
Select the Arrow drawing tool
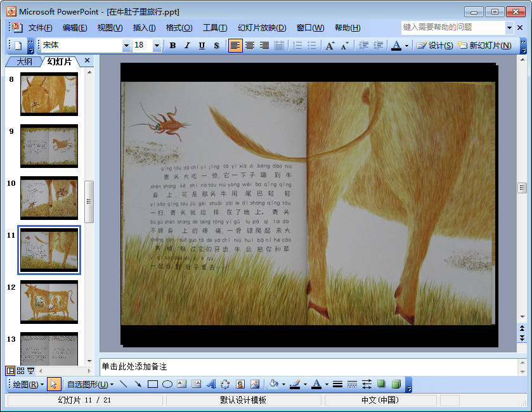coord(138,385)
